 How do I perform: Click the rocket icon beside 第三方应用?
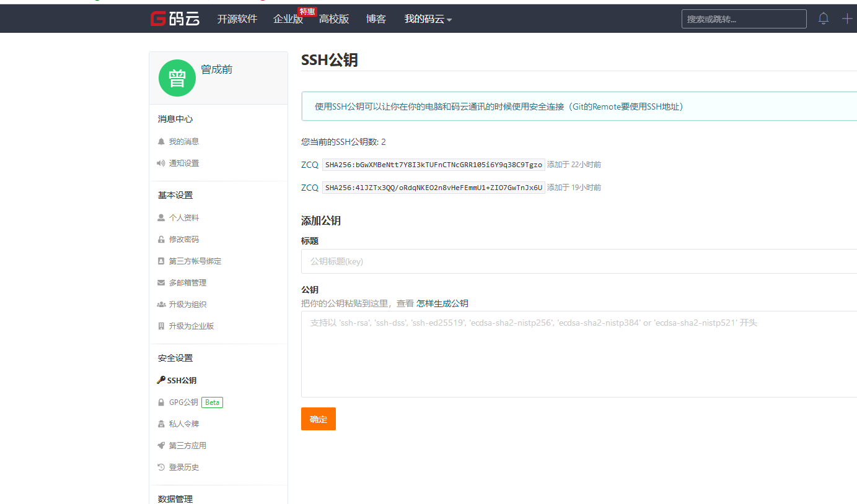click(161, 446)
